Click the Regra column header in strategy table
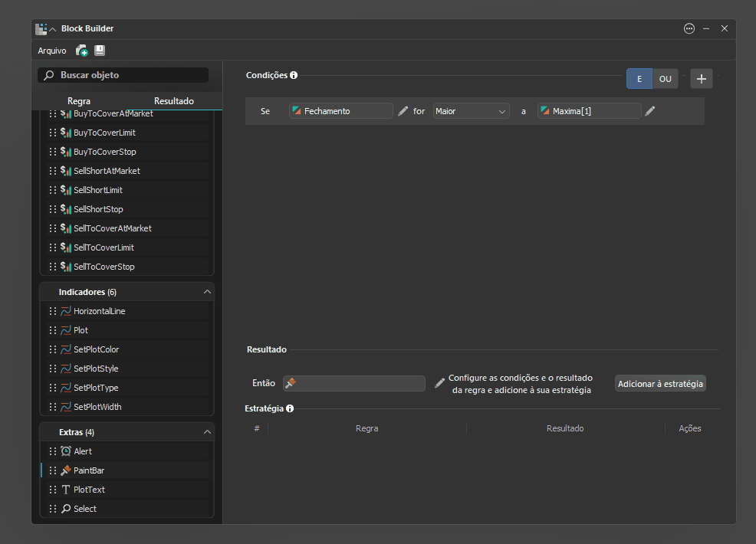 [367, 428]
